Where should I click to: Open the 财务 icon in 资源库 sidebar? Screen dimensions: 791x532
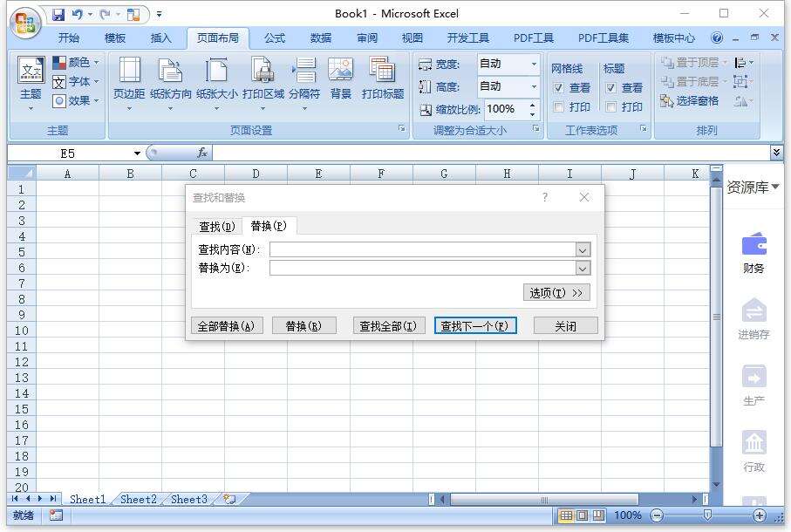pos(753,247)
